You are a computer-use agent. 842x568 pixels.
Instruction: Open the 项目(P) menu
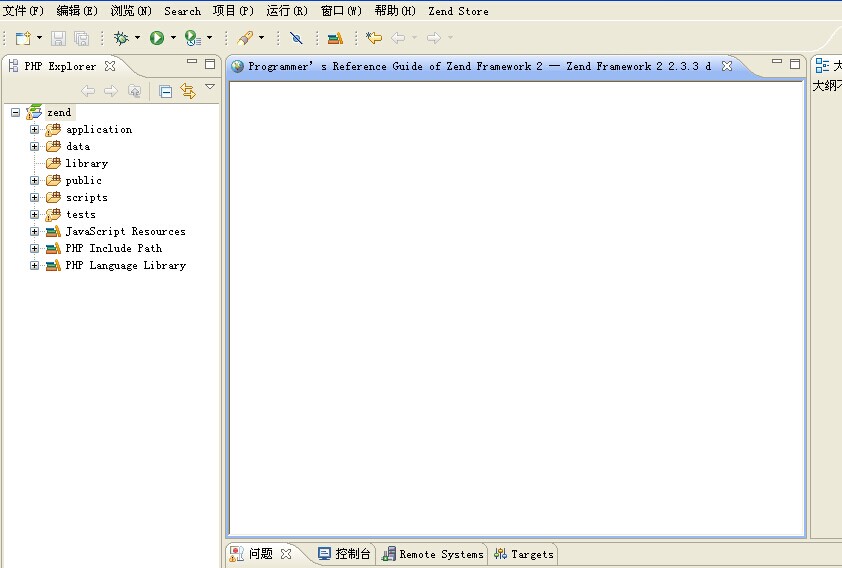233,11
